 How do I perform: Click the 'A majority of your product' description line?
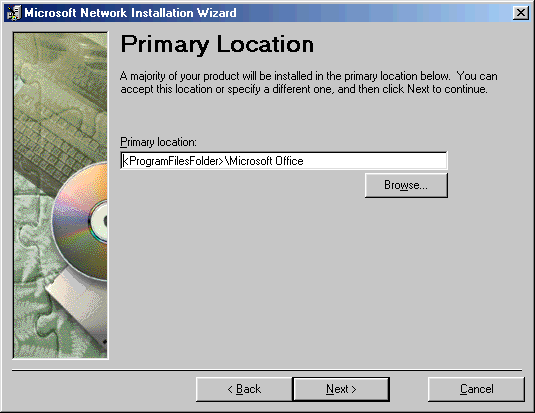[308, 76]
